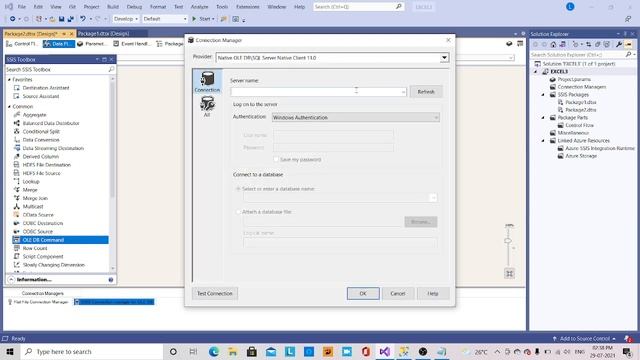Click the Test Connection button

(x=215, y=293)
